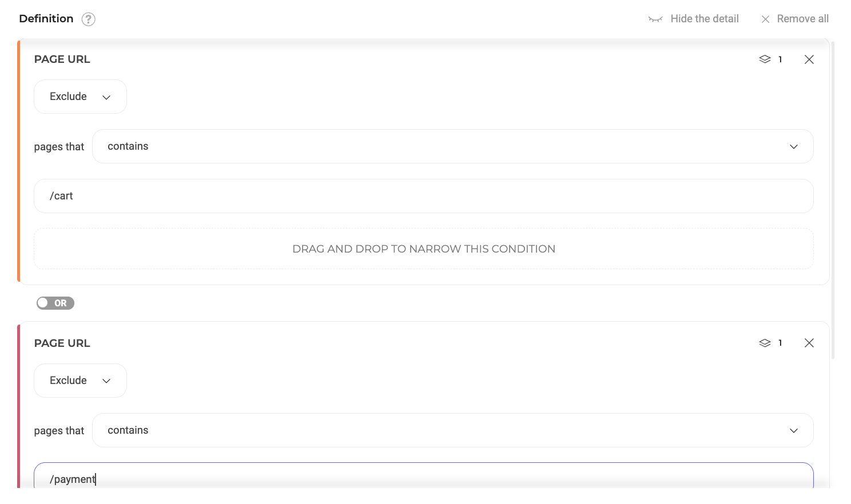Click the help icon beside Definition
851x504 pixels.
pos(88,19)
